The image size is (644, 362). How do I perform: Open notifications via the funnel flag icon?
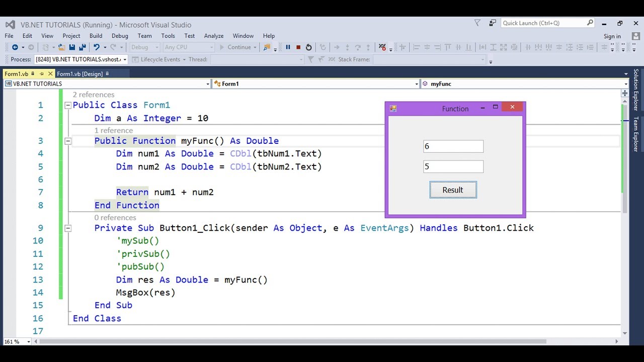tap(477, 23)
